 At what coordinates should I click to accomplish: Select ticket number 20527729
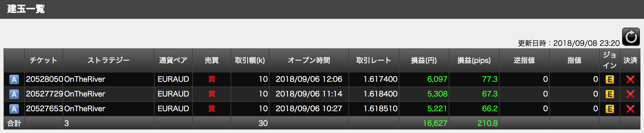point(44,94)
